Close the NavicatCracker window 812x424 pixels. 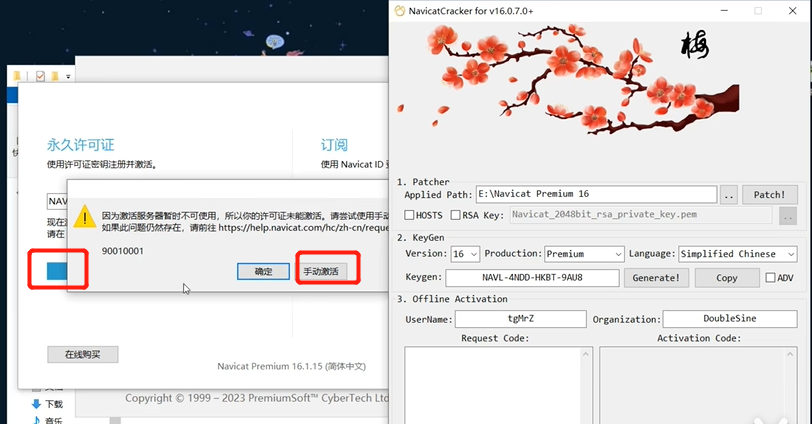792,11
